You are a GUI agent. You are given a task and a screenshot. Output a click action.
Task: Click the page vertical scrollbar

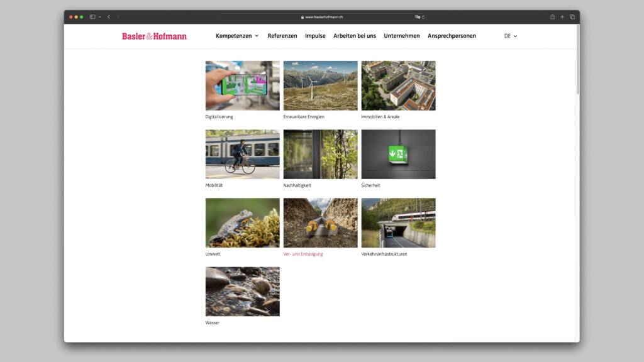click(577, 75)
